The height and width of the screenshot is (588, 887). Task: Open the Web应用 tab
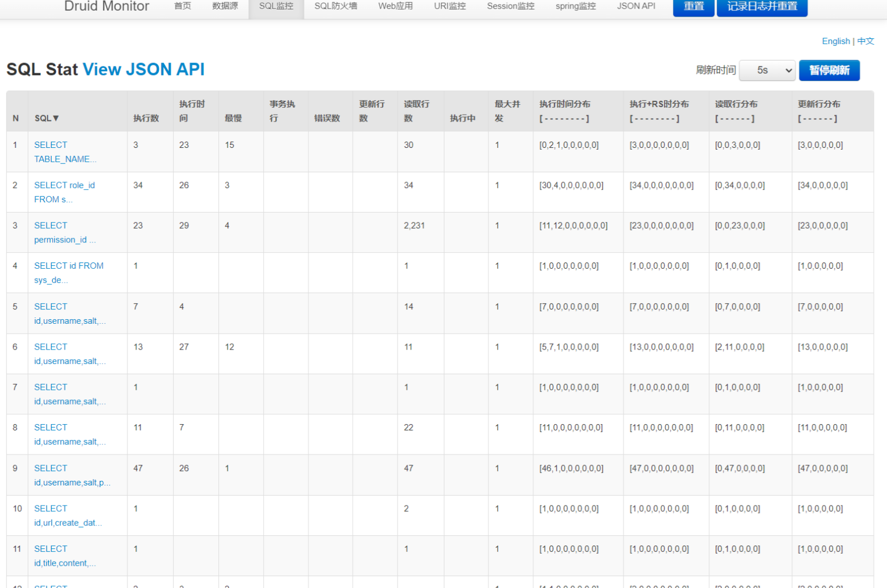395,6
